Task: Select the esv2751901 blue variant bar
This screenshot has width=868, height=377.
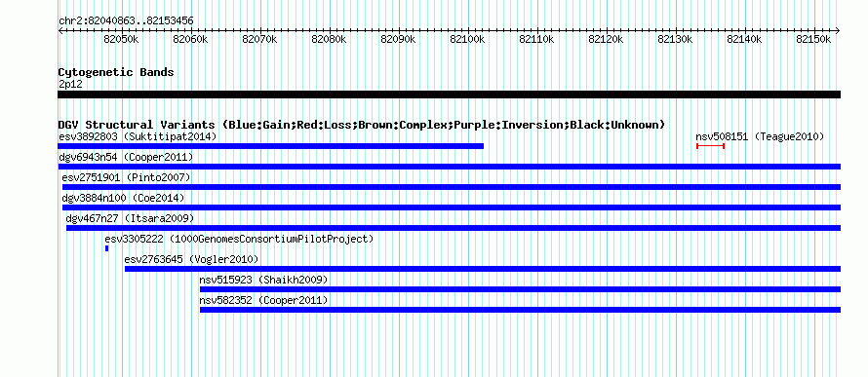Action: click(x=452, y=187)
